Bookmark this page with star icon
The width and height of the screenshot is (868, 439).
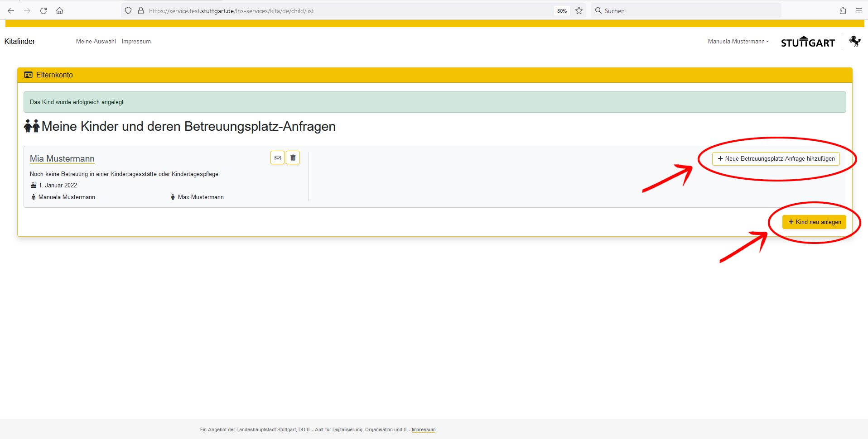coord(579,11)
